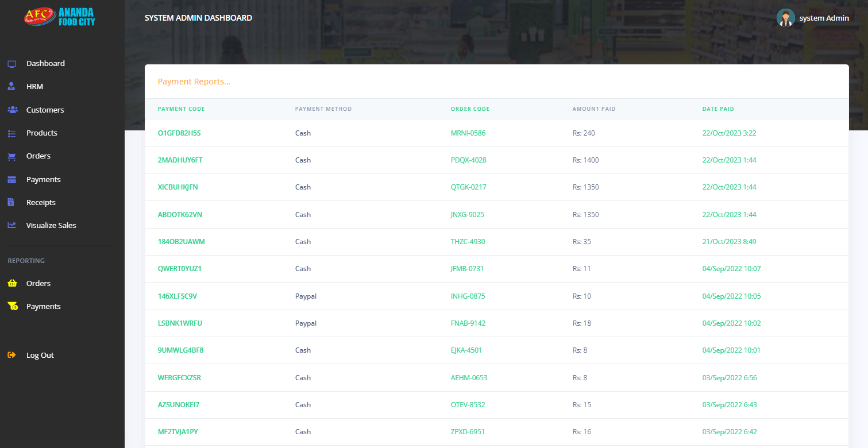Select the Dashboard monitor icon
The image size is (868, 448).
click(11, 63)
